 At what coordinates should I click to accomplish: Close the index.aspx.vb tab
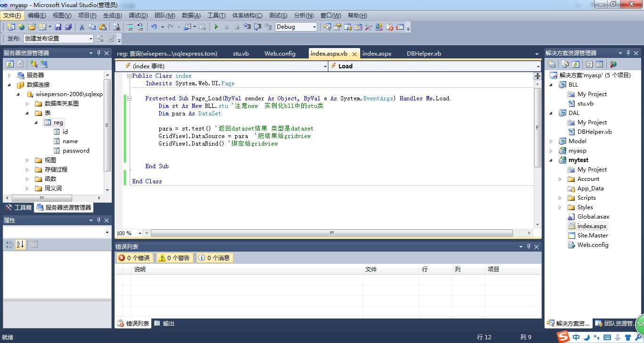click(355, 54)
